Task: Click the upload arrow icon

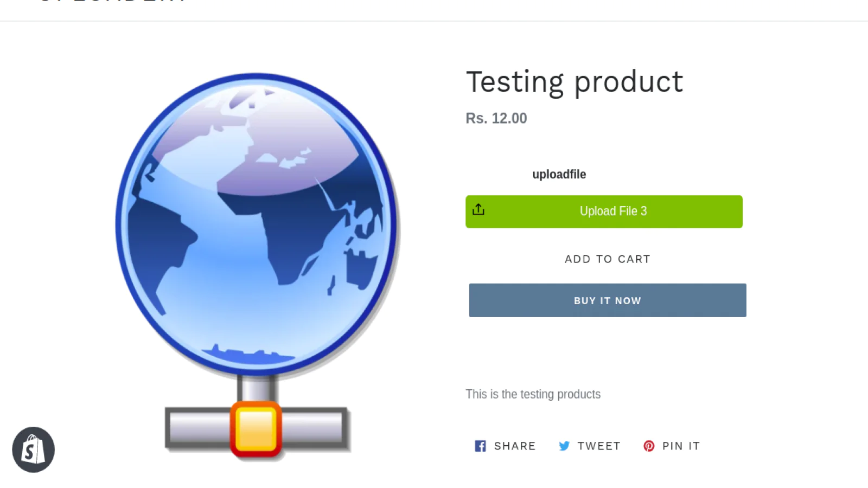Action: (x=478, y=210)
